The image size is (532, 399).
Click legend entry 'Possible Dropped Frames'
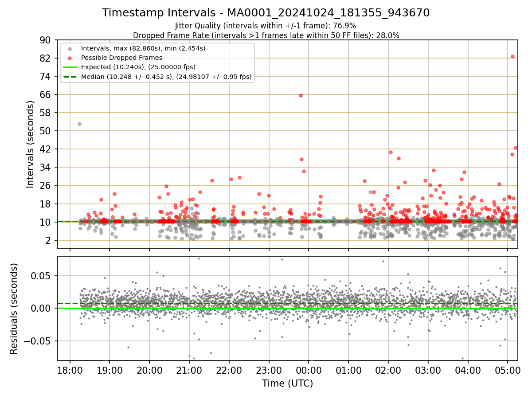pyautogui.click(x=122, y=58)
